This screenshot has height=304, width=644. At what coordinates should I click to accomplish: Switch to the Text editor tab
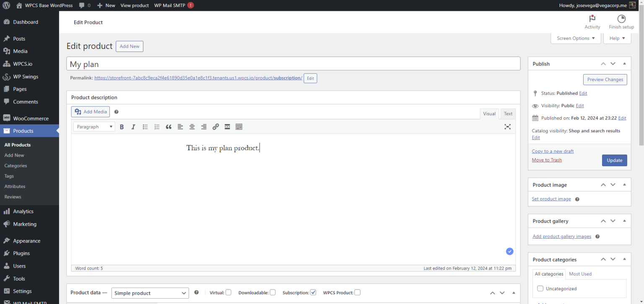[508, 113]
